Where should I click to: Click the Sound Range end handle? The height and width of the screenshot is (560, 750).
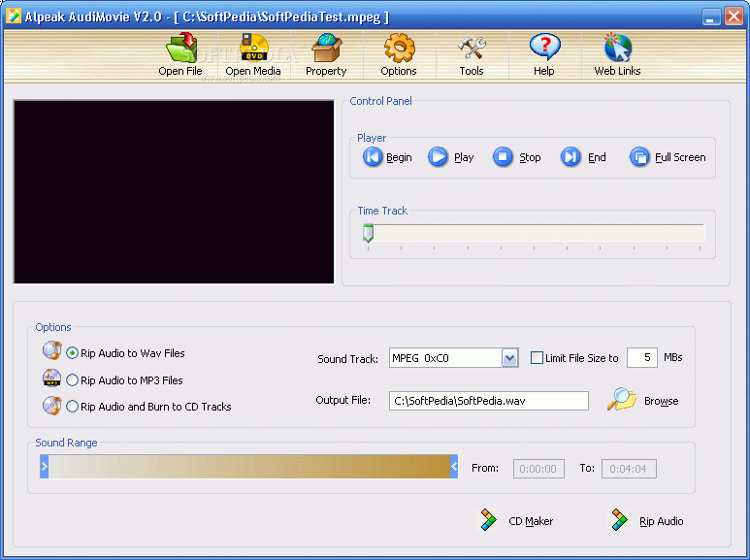[454, 467]
